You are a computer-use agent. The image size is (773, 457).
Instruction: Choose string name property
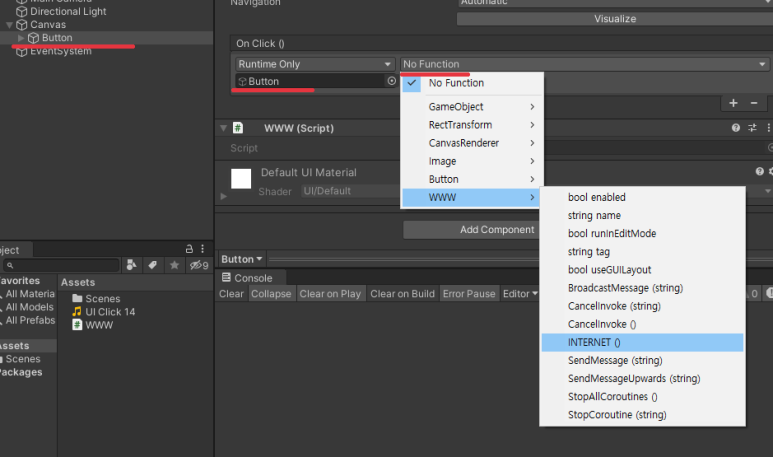tap(642, 215)
